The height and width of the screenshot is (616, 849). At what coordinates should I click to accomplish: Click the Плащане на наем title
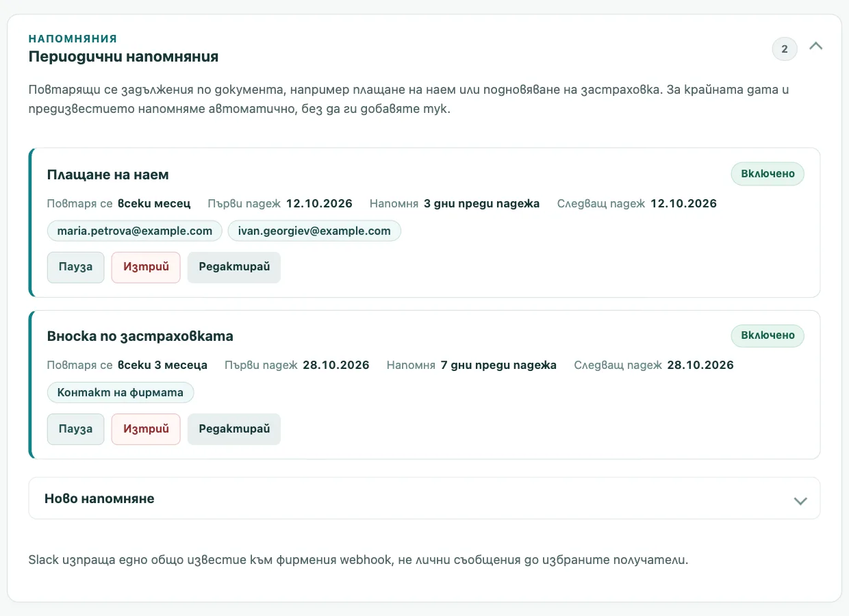coord(108,175)
